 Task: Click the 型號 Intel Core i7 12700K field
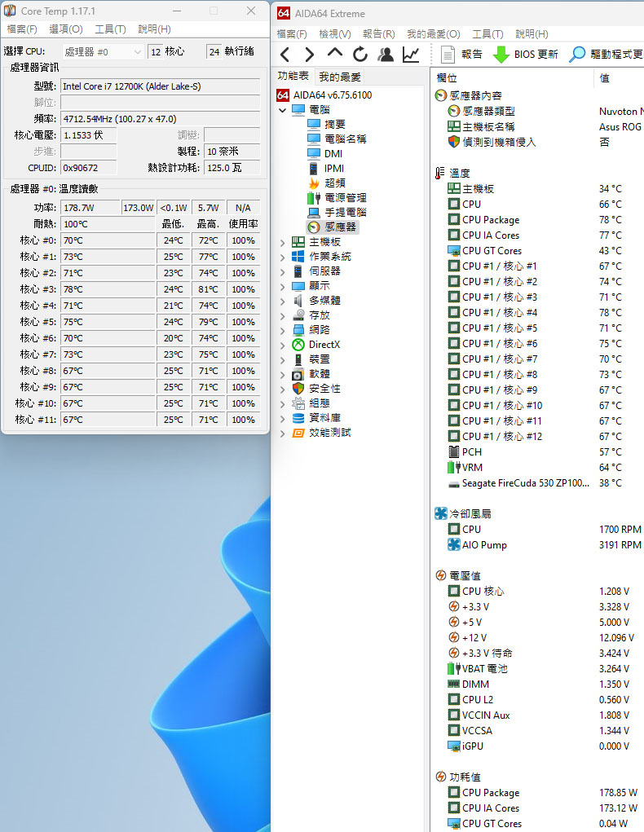tap(161, 86)
